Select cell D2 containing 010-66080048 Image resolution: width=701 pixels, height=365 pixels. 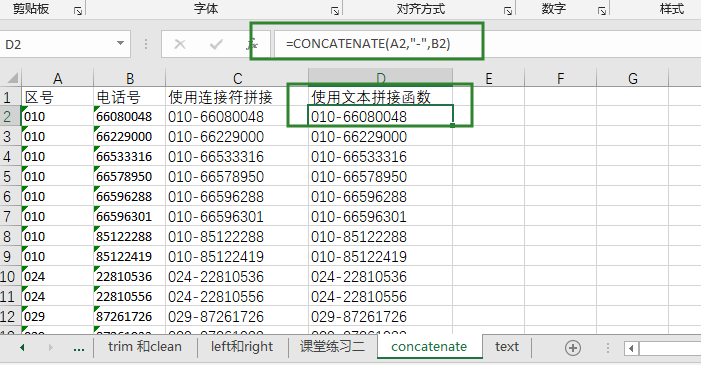[381, 116]
